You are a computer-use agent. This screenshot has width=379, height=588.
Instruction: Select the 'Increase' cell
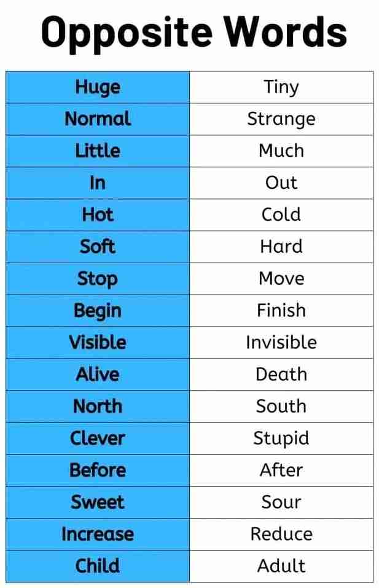98,534
